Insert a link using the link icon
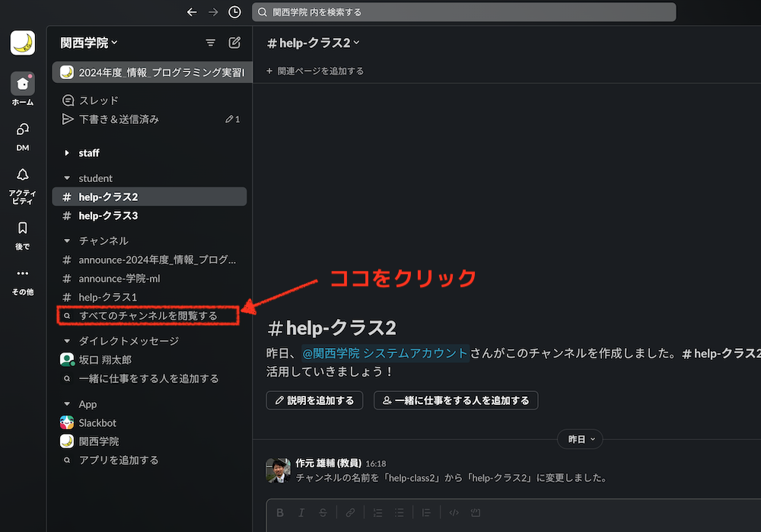The height and width of the screenshot is (532, 761). 350,512
